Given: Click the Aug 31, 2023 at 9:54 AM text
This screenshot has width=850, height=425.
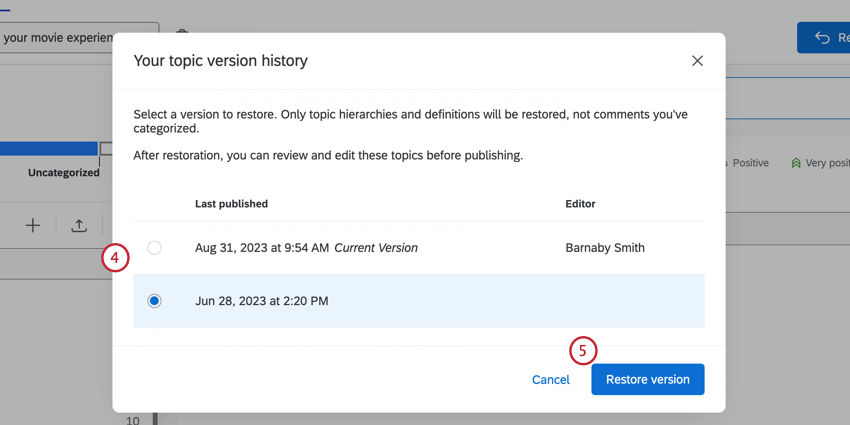Looking at the screenshot, I should (x=261, y=248).
